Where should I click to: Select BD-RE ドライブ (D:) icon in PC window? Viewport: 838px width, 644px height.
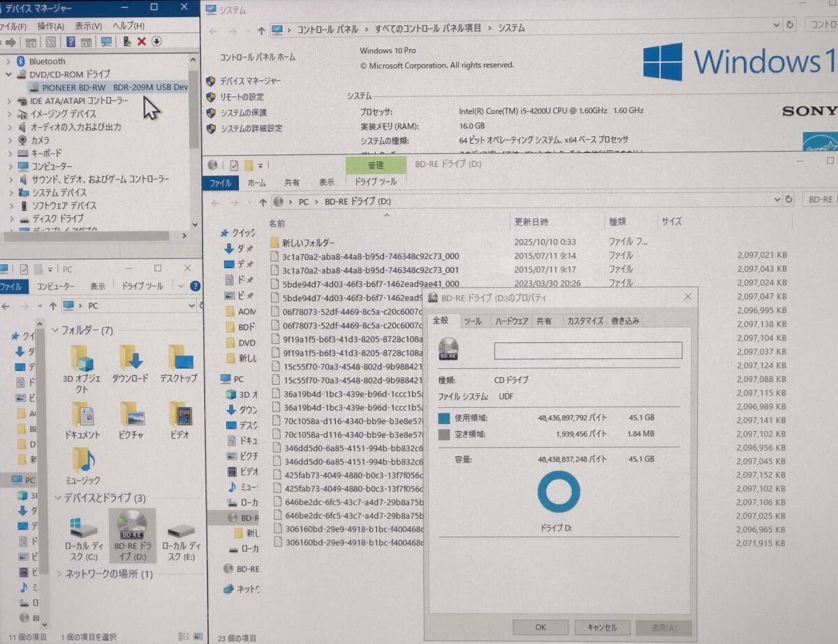point(131,536)
